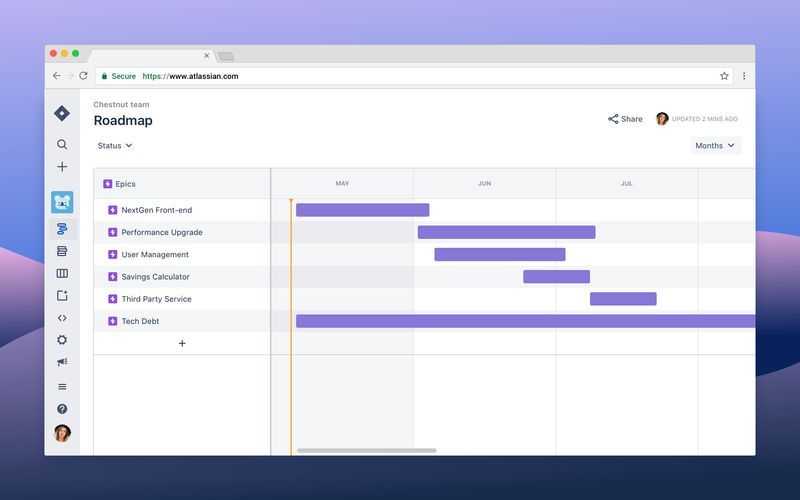Open the hamburger menu icon in sidebar
This screenshot has height=500, width=800.
click(x=62, y=387)
